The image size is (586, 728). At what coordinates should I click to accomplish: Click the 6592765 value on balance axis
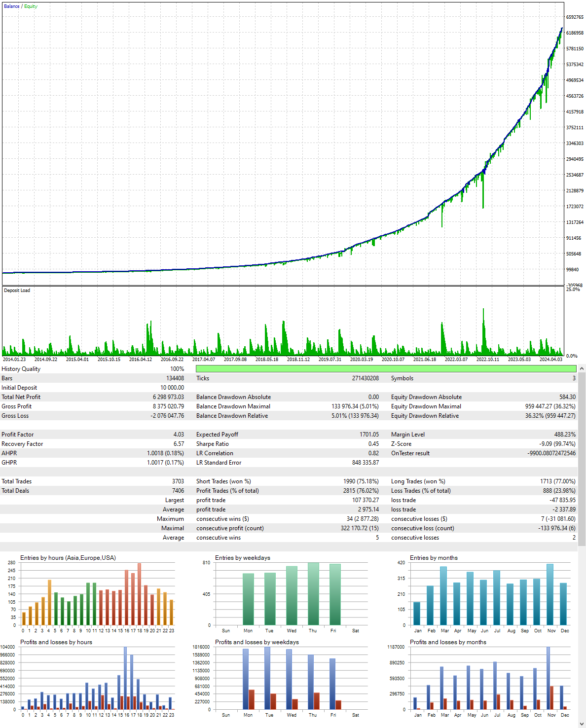pos(575,17)
